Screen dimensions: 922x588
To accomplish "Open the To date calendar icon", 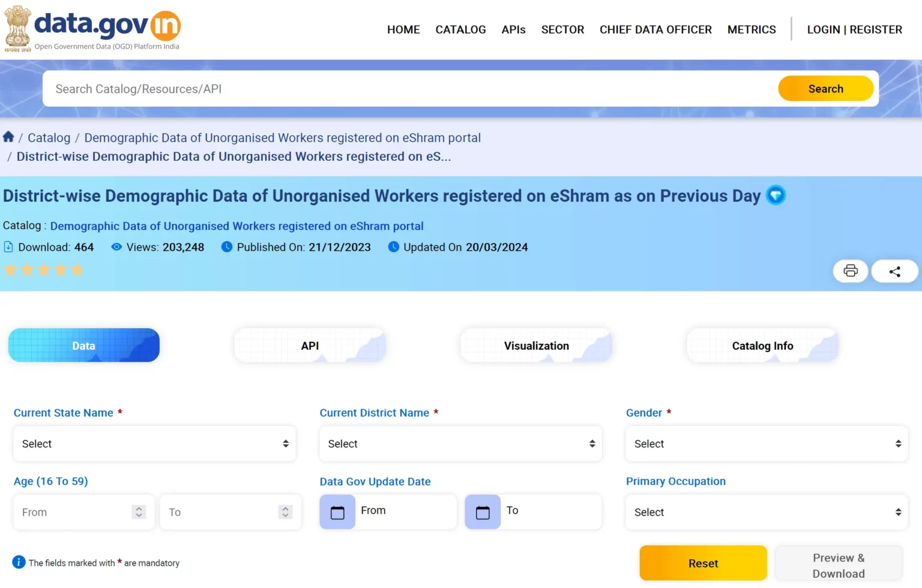I will coord(483,512).
